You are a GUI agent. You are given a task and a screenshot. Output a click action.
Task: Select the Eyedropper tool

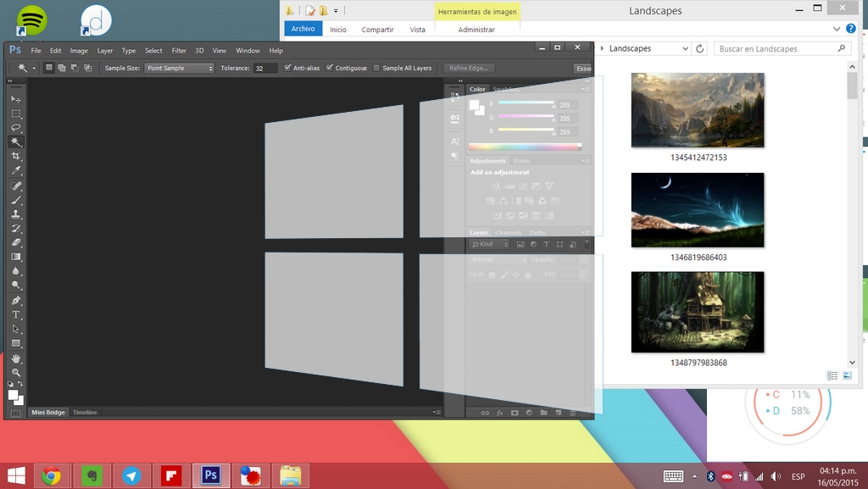[16, 171]
